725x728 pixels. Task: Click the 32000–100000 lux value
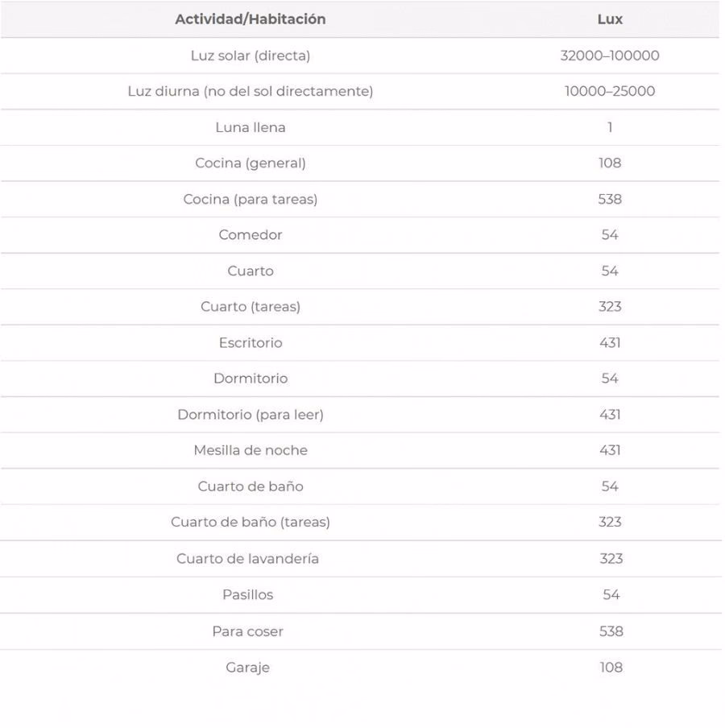[610, 56]
